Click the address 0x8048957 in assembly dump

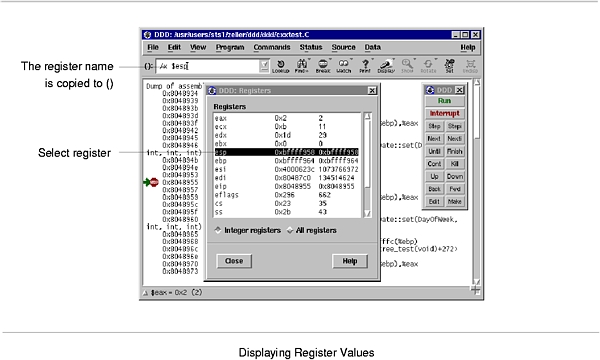click(x=180, y=190)
